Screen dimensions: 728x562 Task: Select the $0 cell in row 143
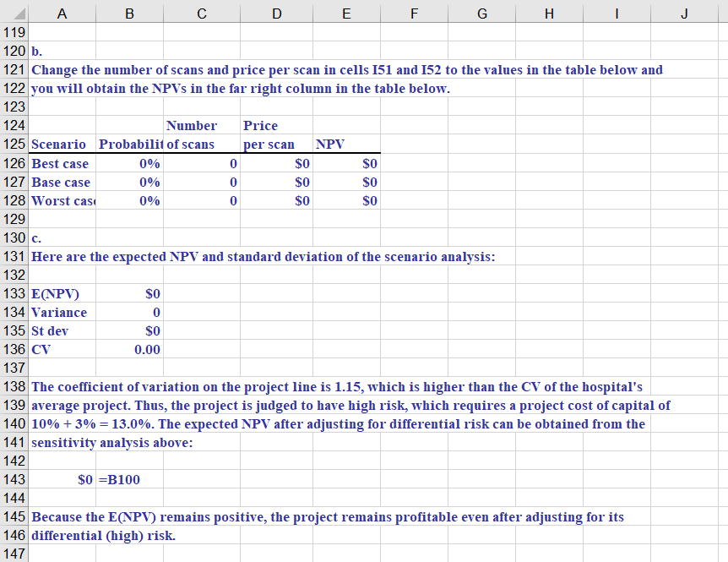pyautogui.click(x=62, y=479)
